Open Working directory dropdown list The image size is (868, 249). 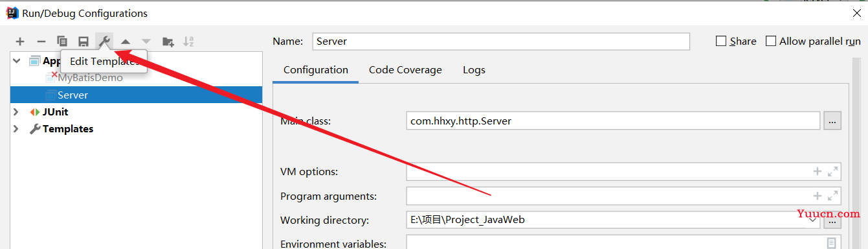[x=813, y=220]
